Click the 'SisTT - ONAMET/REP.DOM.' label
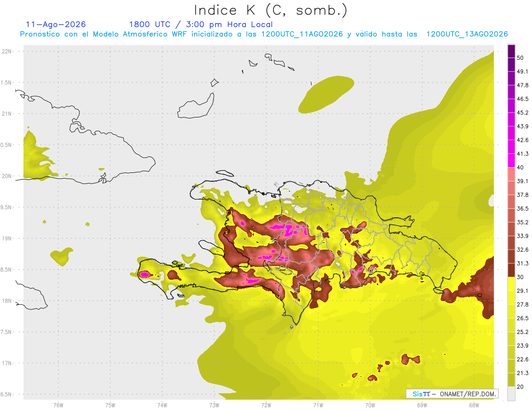The height and width of the screenshot is (411, 532). tap(452, 394)
